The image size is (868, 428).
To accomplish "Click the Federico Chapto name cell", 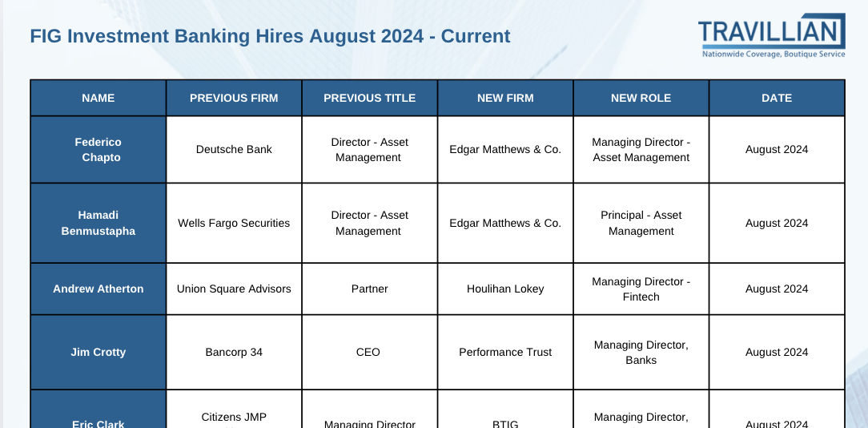I will coord(98,150).
